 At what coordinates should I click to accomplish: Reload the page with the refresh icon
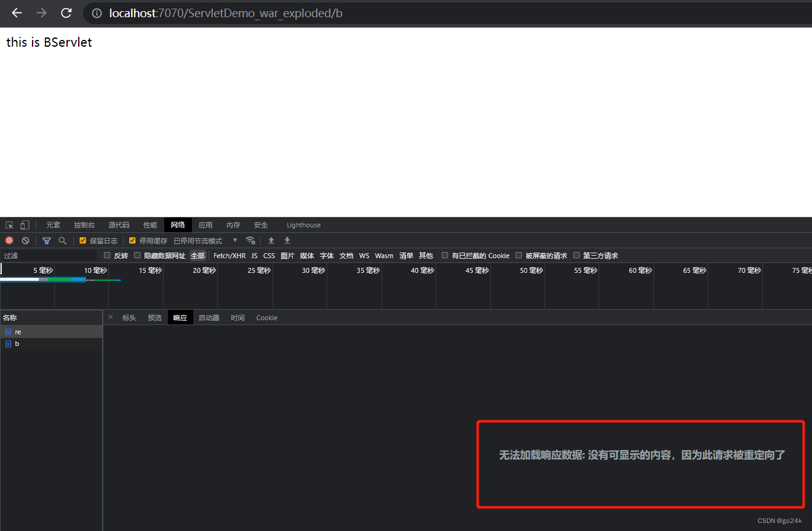pyautogui.click(x=66, y=13)
